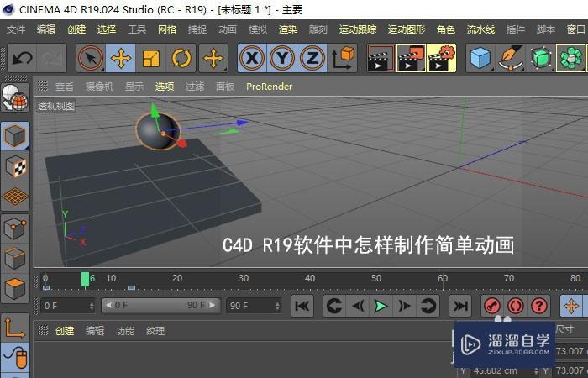Open the main 创建 menu
Image resolution: width=588 pixels, height=378 pixels.
pos(76,29)
